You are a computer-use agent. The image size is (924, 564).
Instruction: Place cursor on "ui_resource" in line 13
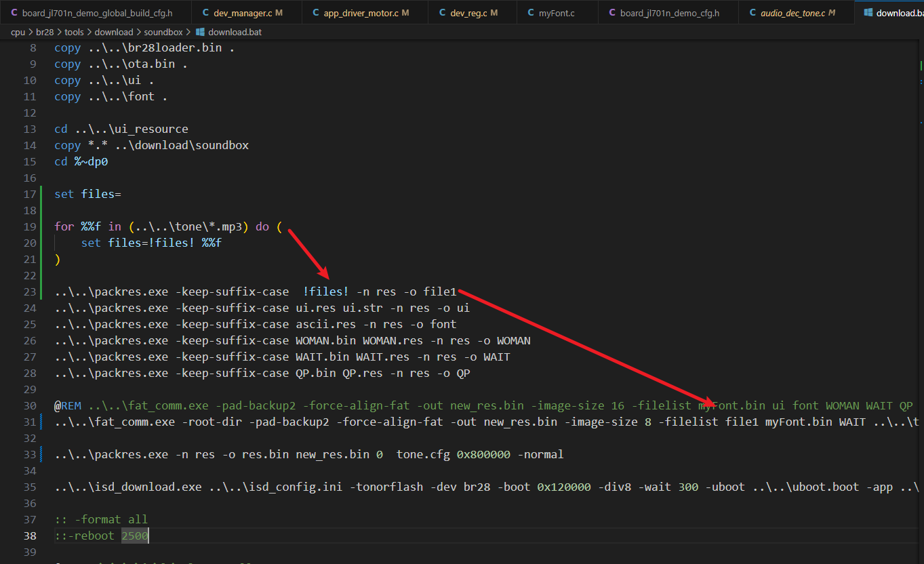click(x=152, y=129)
